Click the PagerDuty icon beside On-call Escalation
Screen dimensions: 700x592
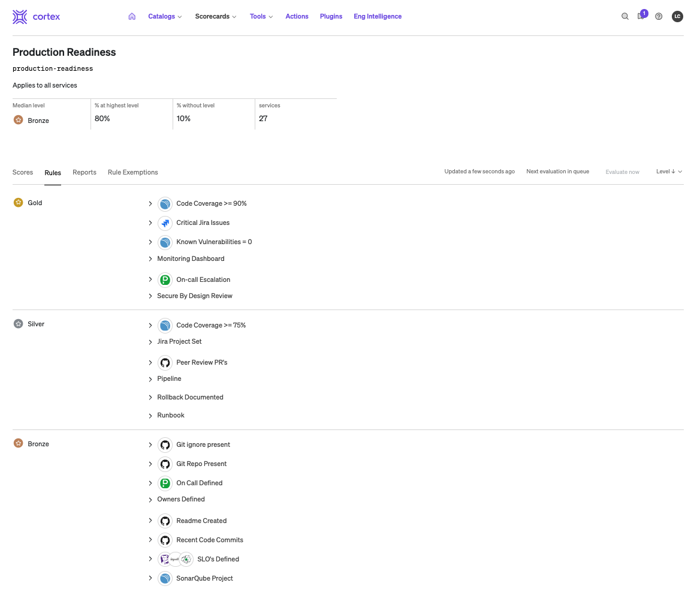(x=165, y=280)
